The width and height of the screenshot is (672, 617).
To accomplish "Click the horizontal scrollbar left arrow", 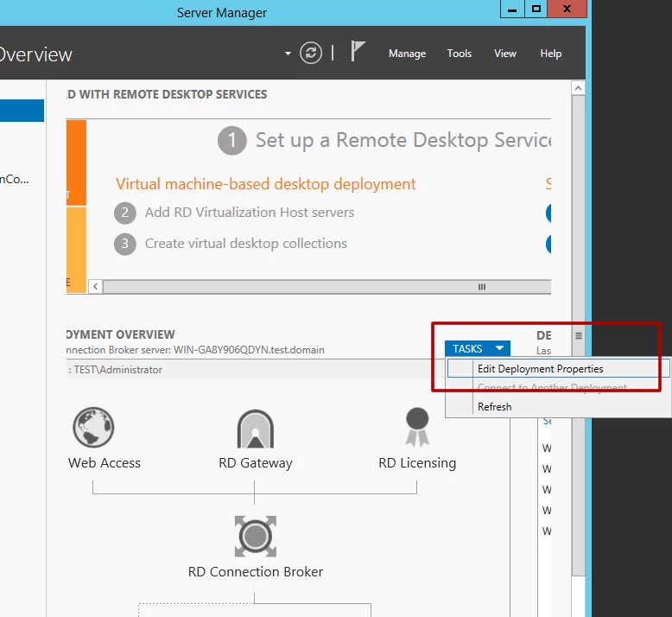I will (96, 286).
